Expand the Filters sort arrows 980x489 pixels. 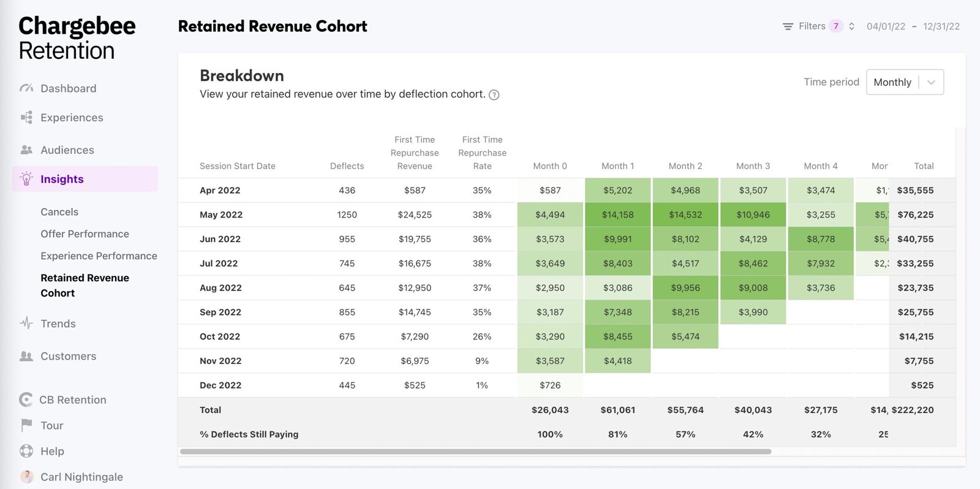coord(851,26)
